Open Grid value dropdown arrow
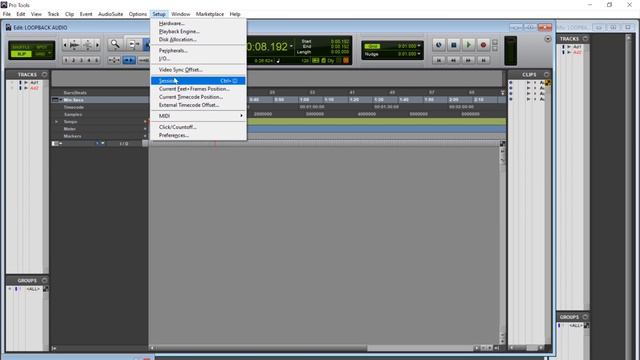 point(419,46)
